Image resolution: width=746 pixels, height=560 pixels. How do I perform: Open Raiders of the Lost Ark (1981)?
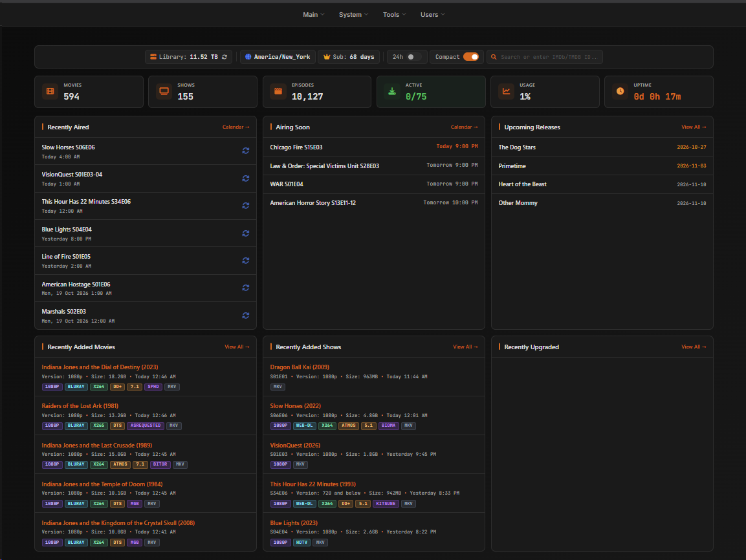80,406
